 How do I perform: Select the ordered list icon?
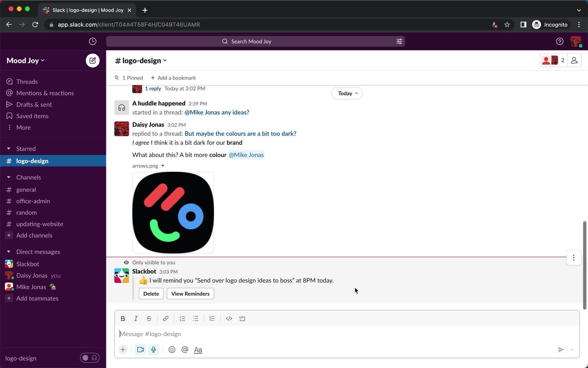(x=182, y=318)
